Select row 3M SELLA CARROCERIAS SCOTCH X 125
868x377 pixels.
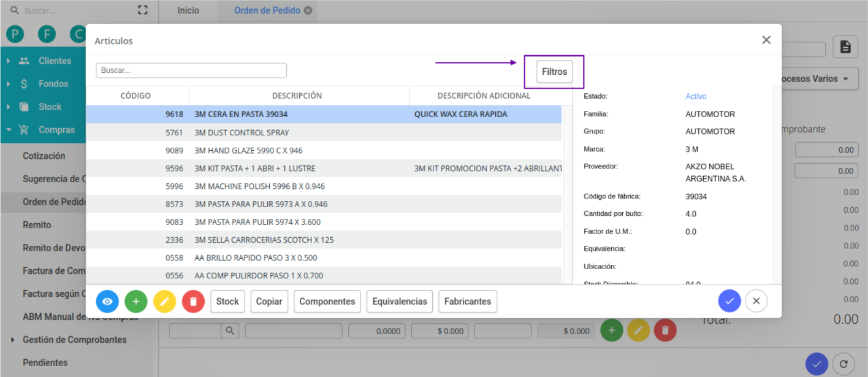(324, 240)
